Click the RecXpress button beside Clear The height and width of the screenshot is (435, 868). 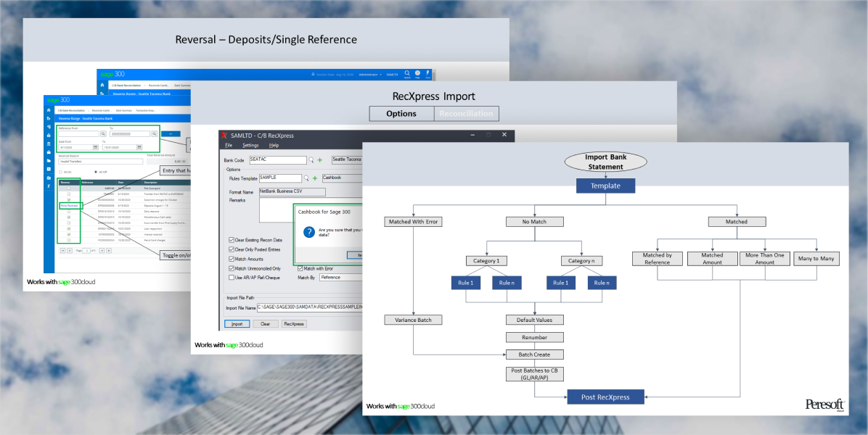coord(294,324)
